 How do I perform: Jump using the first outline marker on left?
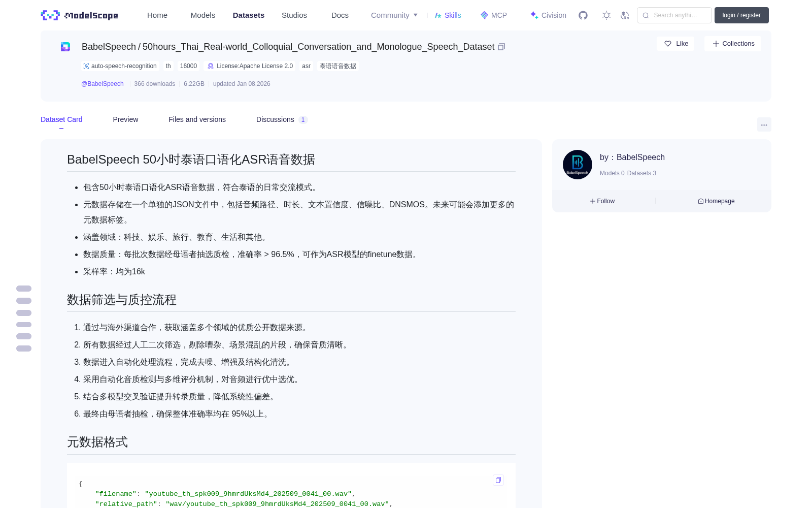pos(24,289)
